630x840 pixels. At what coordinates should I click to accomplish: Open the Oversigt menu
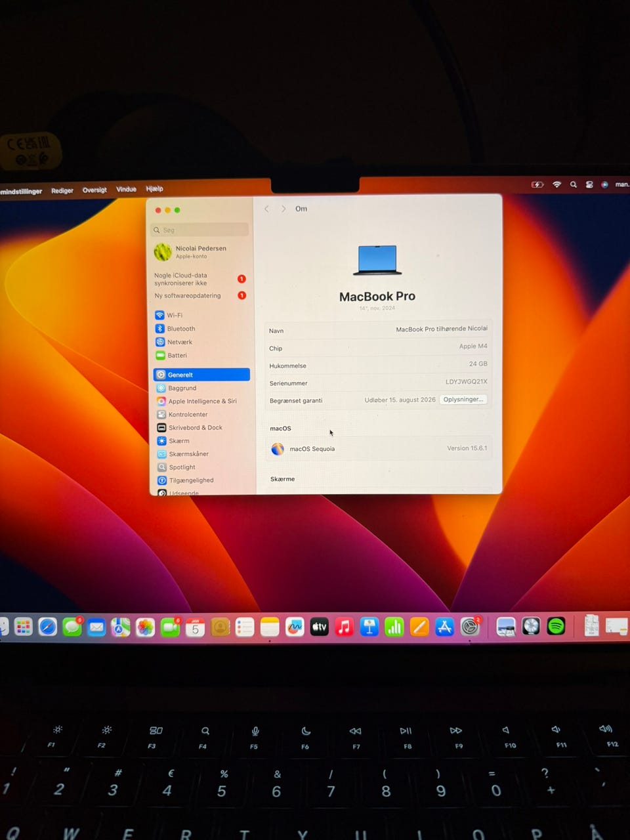pyautogui.click(x=94, y=190)
